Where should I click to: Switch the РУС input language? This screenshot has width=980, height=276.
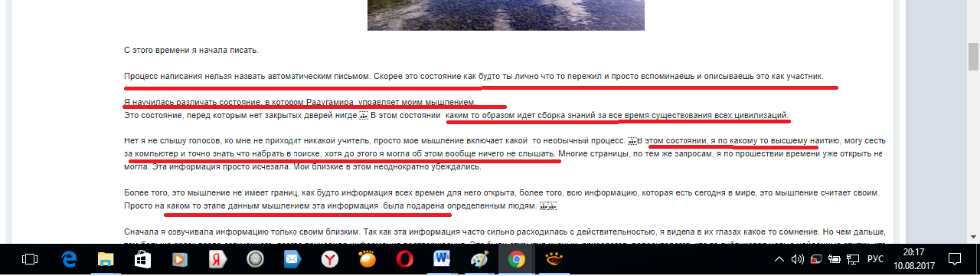(876, 260)
